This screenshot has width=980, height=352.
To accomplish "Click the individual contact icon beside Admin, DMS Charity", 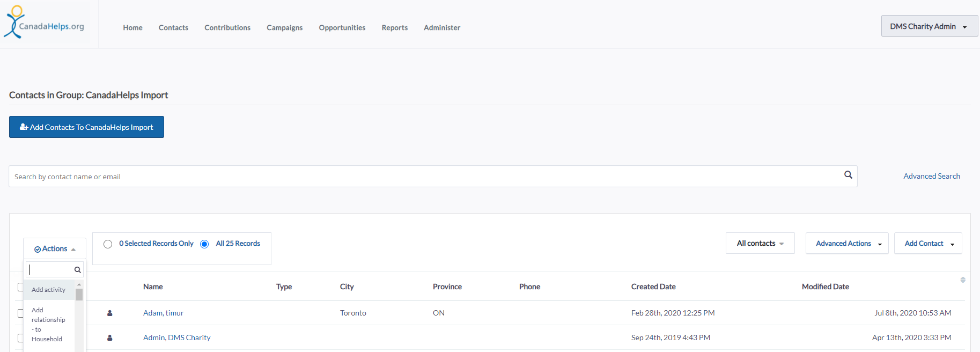I will tap(110, 338).
